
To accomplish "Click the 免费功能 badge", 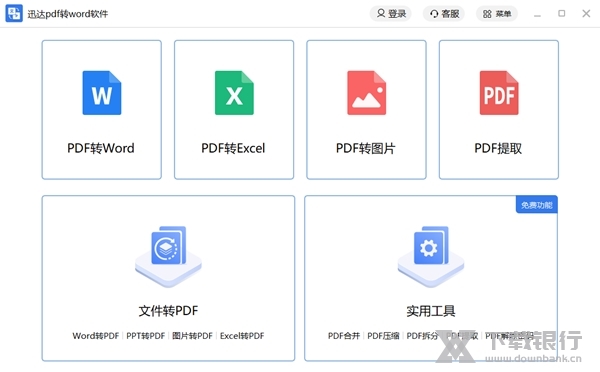I will coord(536,205).
